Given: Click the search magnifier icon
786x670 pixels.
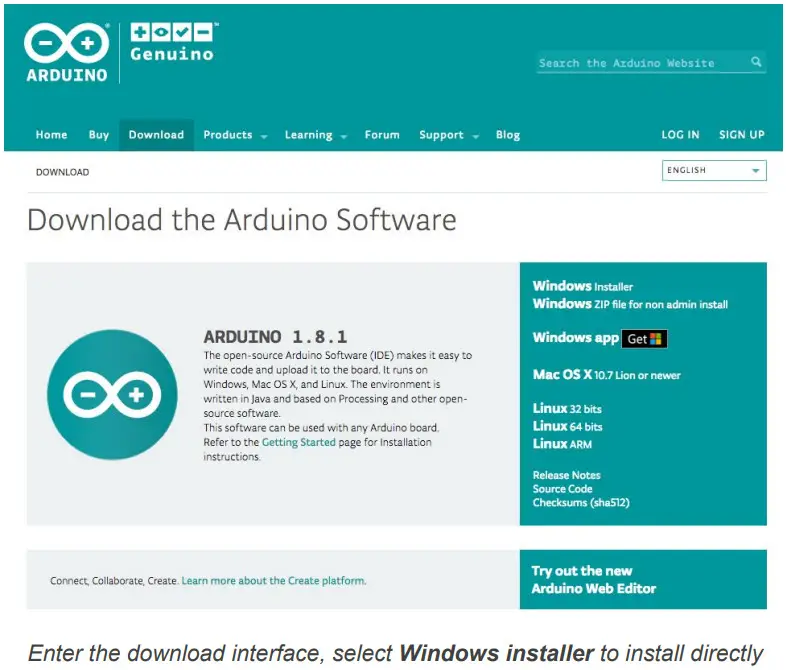Looking at the screenshot, I should click(x=756, y=62).
